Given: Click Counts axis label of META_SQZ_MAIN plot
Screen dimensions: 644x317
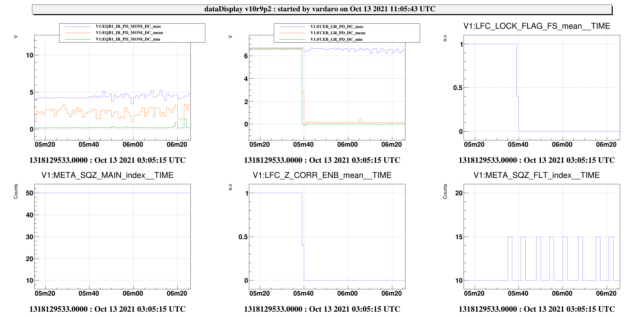Looking at the screenshot, I should (16, 192).
